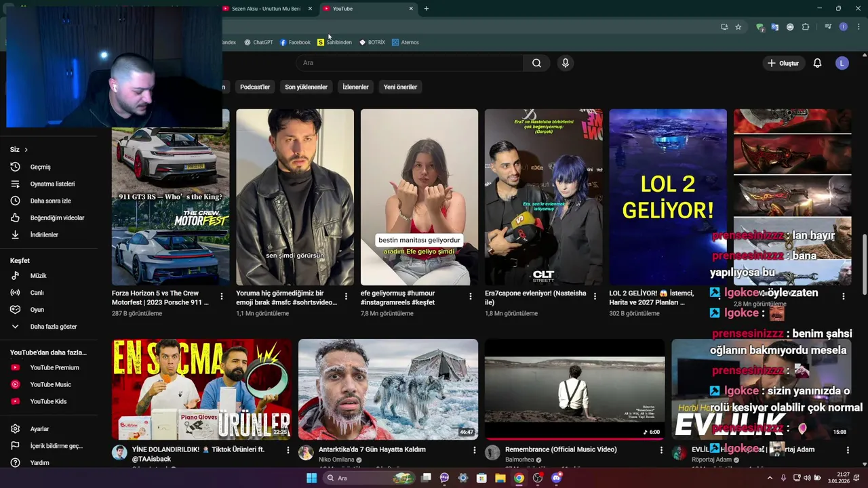Open Daha sonra izle list

(x=49, y=201)
